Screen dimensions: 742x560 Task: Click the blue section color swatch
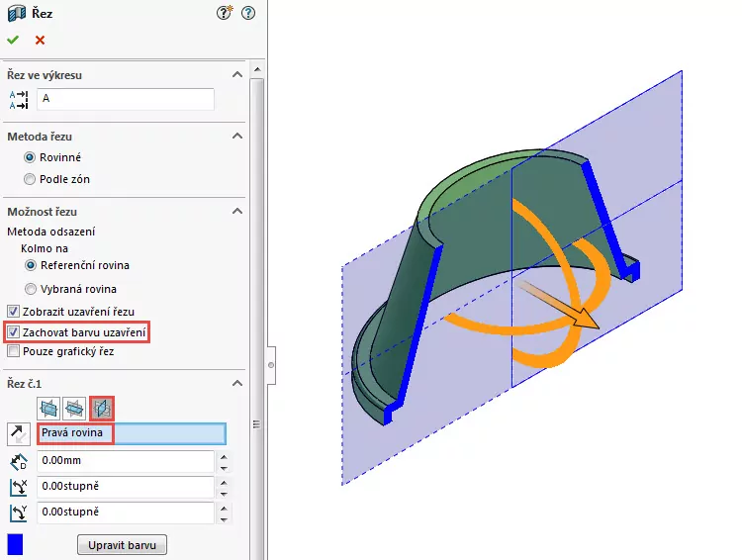tap(15, 544)
